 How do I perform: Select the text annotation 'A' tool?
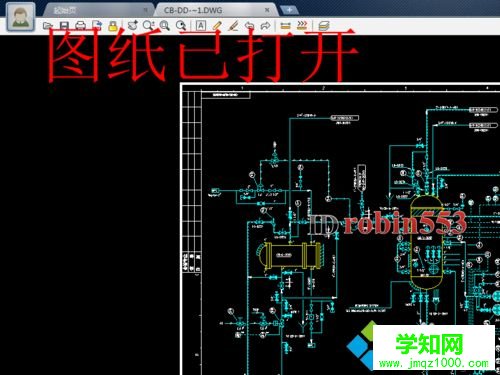[x=201, y=25]
